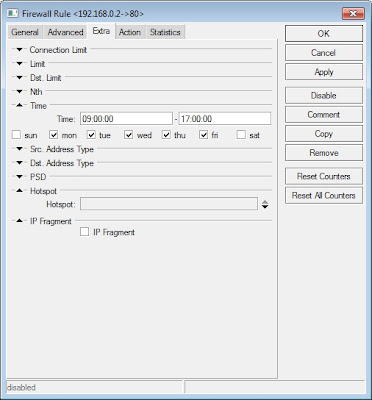Image resolution: width=372 pixels, height=400 pixels.
Task: Collapse the IP Fragment section arrow
Action: [x=20, y=221]
